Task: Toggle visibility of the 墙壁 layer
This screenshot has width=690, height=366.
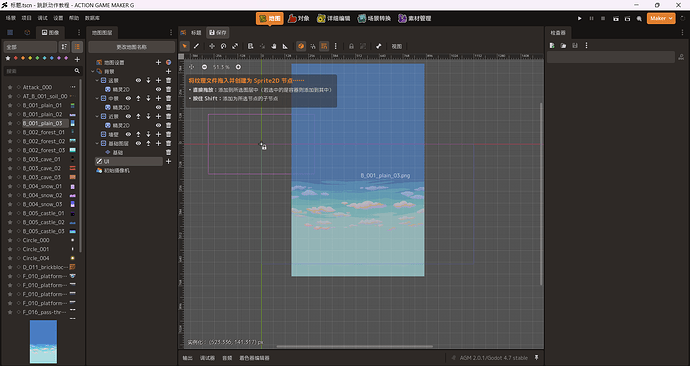Action: click(128, 135)
